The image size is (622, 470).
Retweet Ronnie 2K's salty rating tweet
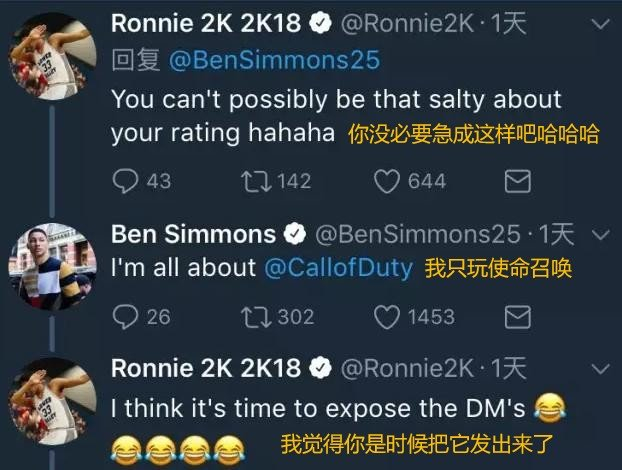pos(255,181)
